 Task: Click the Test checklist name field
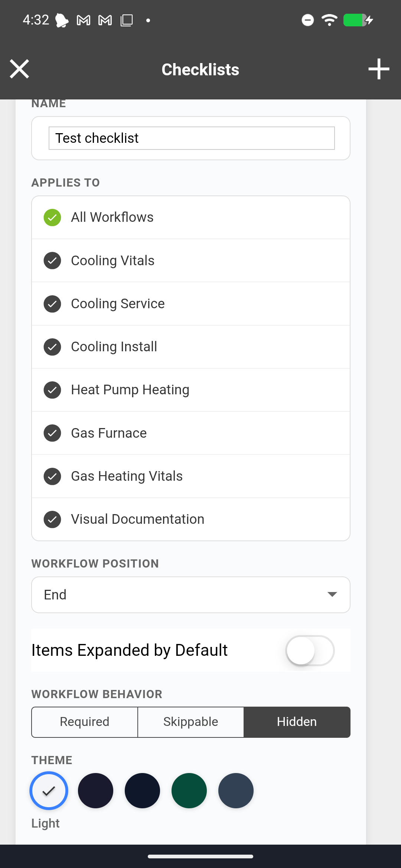coord(192,138)
